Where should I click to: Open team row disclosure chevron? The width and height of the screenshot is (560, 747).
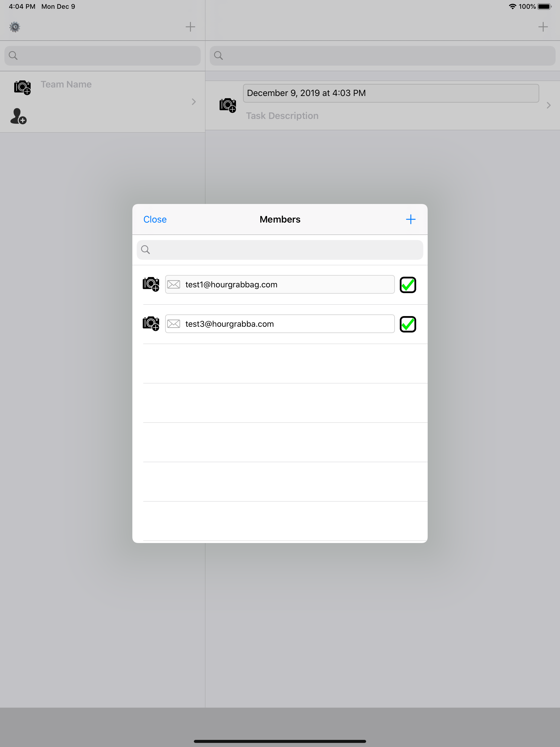pos(194,102)
